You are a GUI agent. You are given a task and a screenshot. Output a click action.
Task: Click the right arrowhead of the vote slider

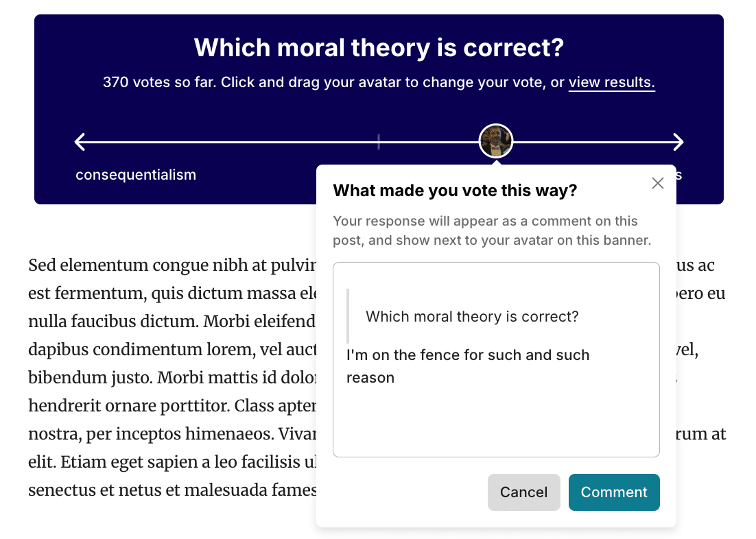[678, 142]
